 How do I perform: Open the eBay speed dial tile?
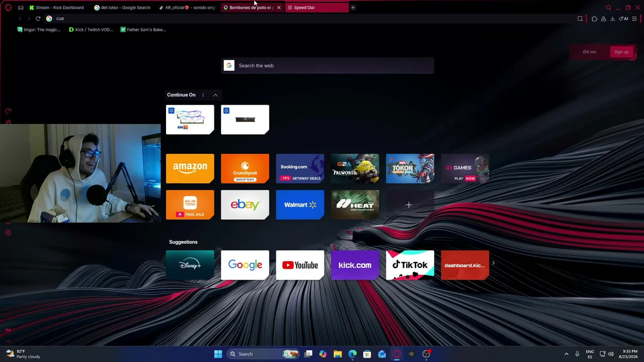(245, 205)
